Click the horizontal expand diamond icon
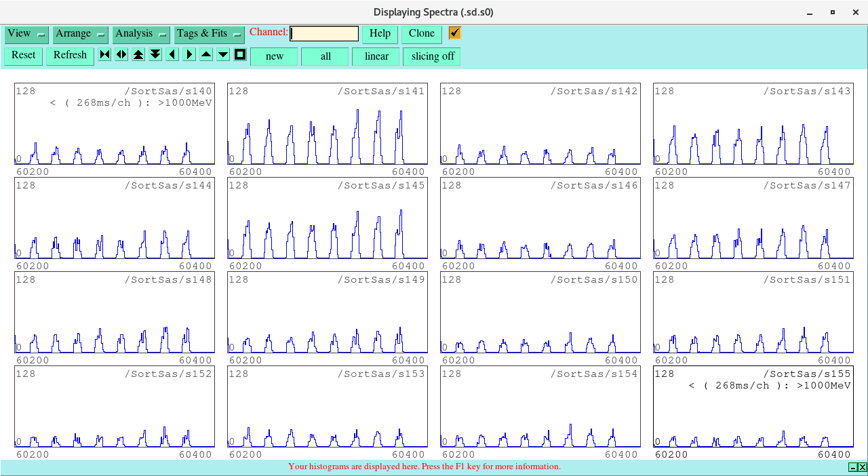The image size is (868, 476). [x=121, y=55]
